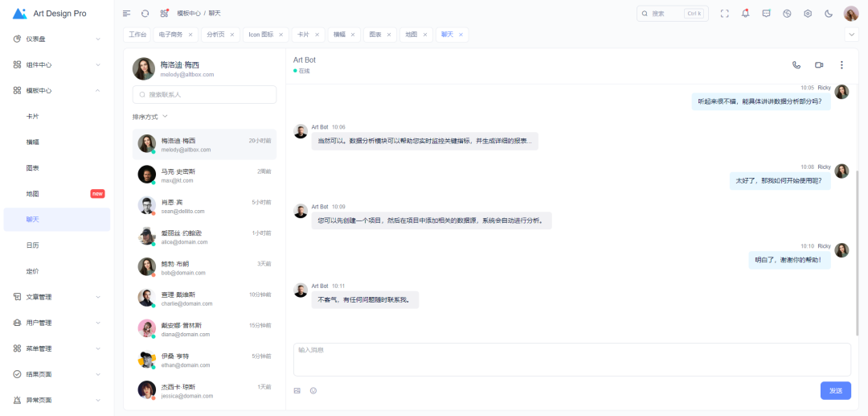This screenshot has width=868, height=416.
Task: Click the chat scrollbar thumb
Action: click(x=858, y=252)
